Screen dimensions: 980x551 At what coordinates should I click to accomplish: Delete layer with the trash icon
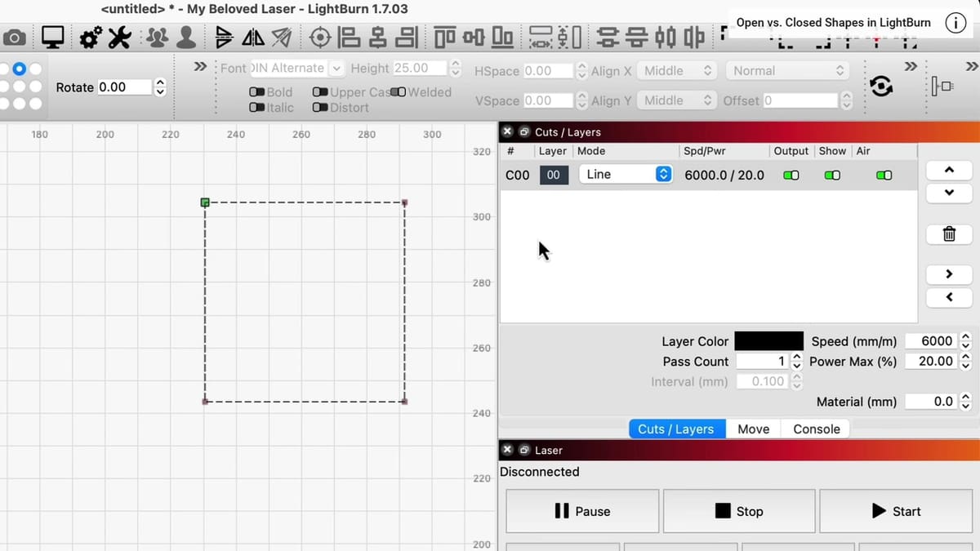(x=949, y=234)
